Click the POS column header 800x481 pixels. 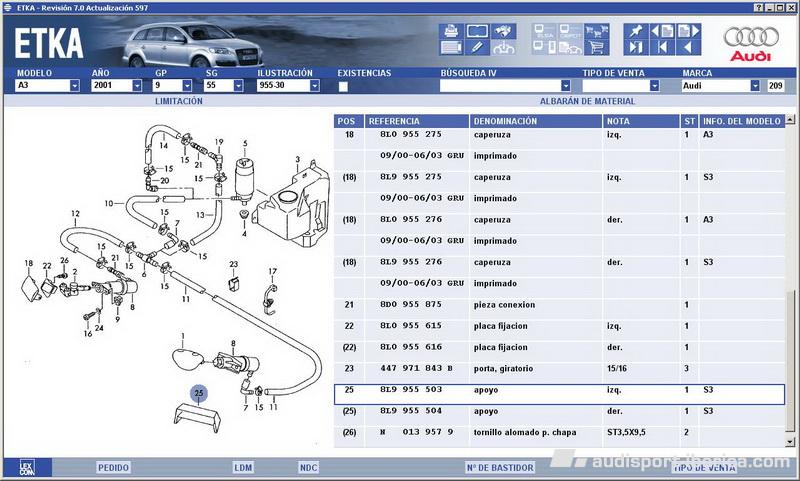pos(349,121)
